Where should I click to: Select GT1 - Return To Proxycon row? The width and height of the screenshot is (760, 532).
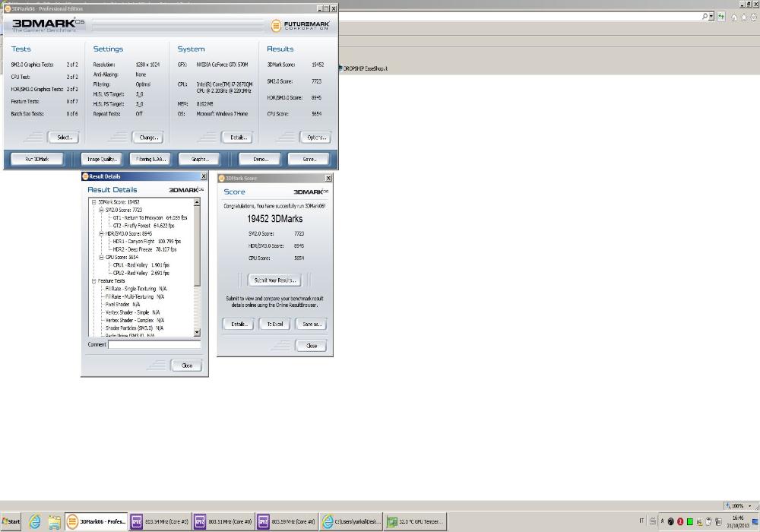pyautogui.click(x=150, y=218)
